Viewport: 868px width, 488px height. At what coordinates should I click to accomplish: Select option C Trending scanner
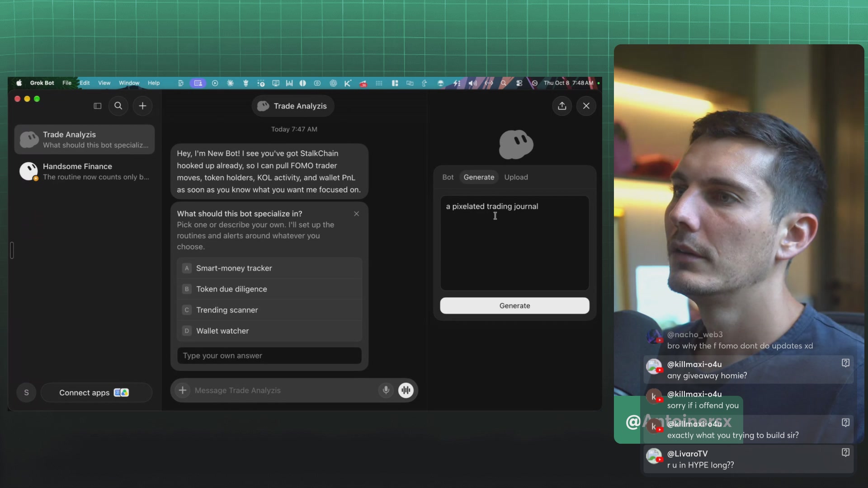tap(269, 310)
